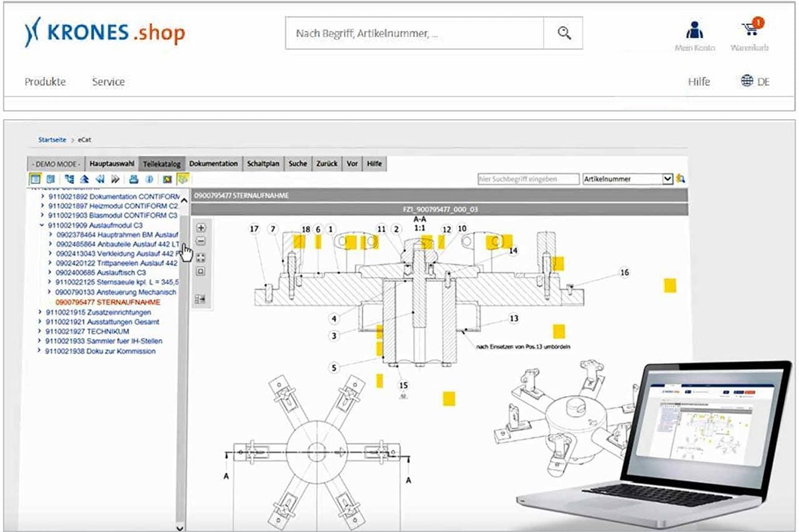Click the Vor tab button
Viewport: 799px width, 532px height.
352,163
